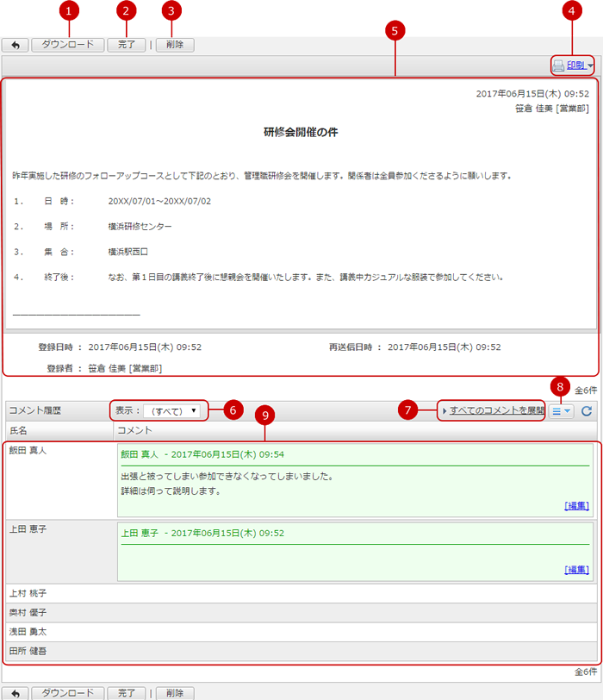
Task: Open the 表示 filter dropdown
Action: point(173,411)
